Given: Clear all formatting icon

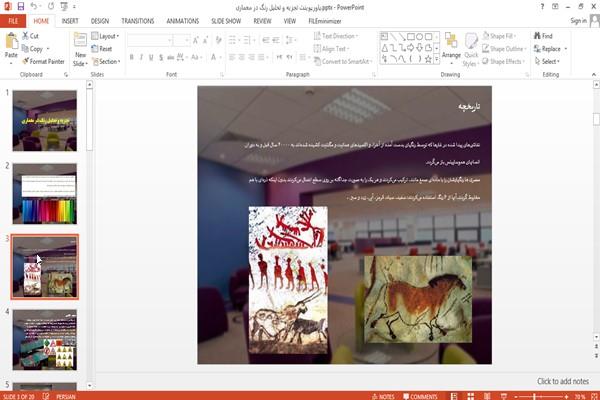Looking at the screenshot, I should (x=219, y=40).
